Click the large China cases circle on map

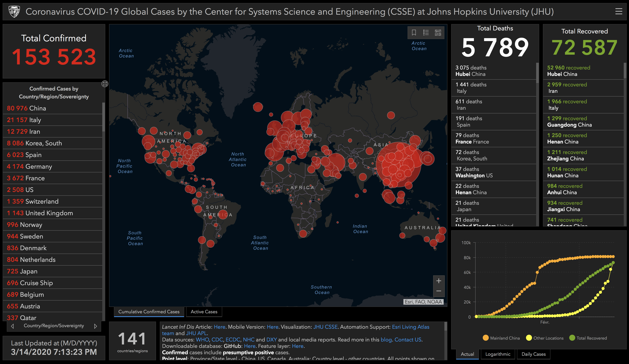coord(398,165)
